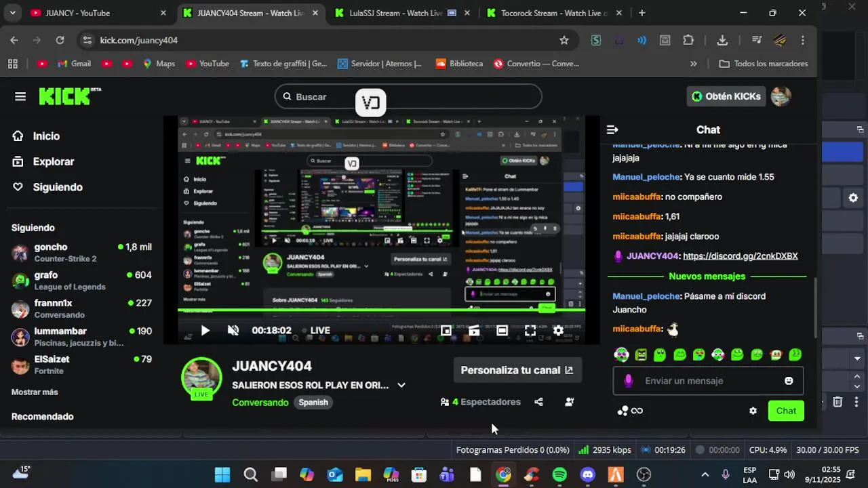
Task: Open the discord.gg/2cnkDXBX link in chat
Action: [x=741, y=256]
